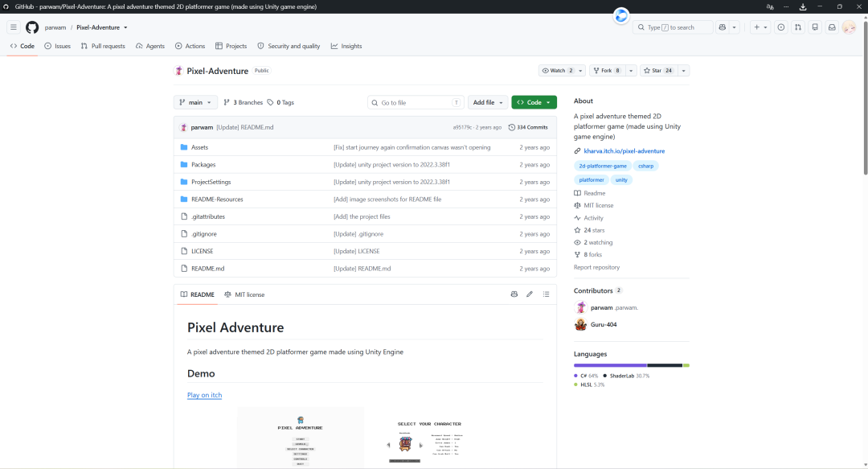Click the 2d-platformer-game topic tag
This screenshot has width=868, height=469.
603,166
